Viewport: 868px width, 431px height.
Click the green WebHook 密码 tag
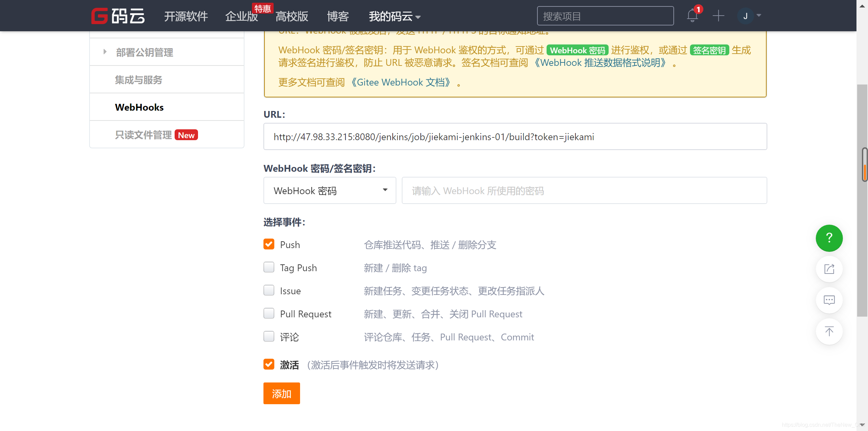point(577,50)
